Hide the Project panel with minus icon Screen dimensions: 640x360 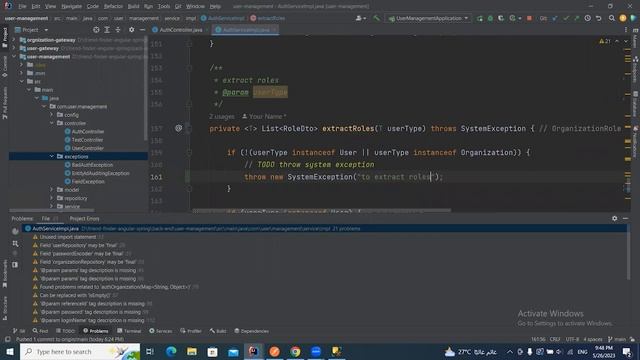pyautogui.click(x=142, y=30)
